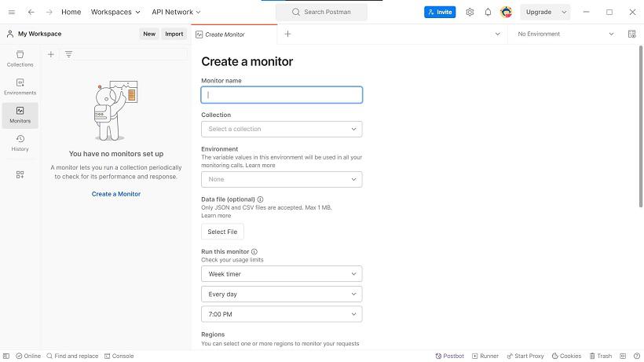Open the notifications bell

488,12
